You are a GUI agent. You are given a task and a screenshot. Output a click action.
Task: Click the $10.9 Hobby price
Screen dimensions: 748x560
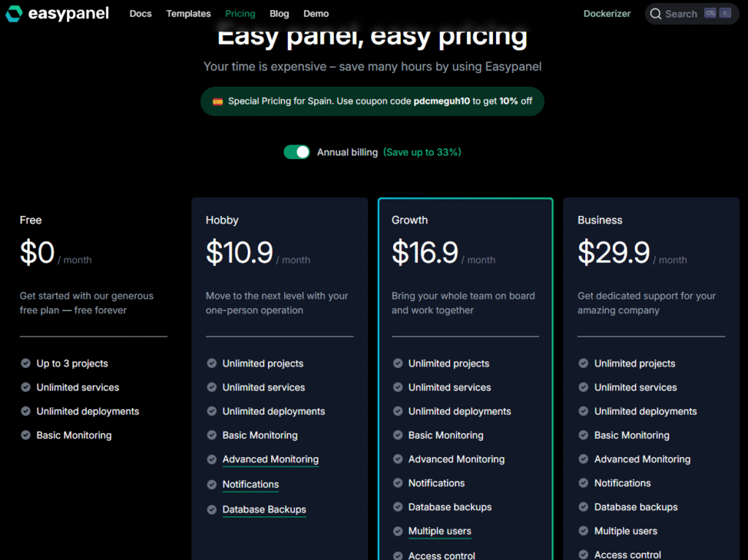240,253
